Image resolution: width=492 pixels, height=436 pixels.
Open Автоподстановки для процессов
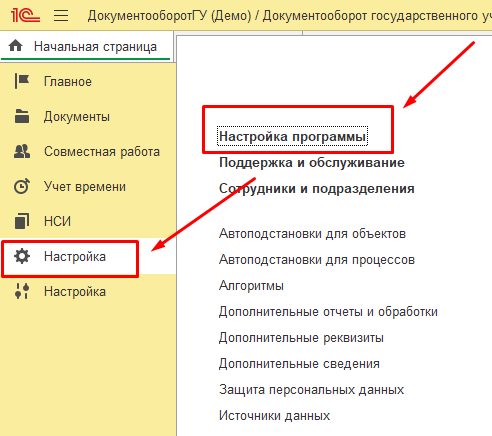(317, 260)
